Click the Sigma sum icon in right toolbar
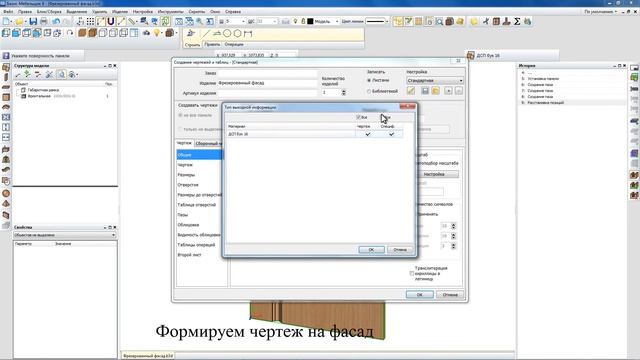The width and height of the screenshot is (640, 360). tap(517, 21)
